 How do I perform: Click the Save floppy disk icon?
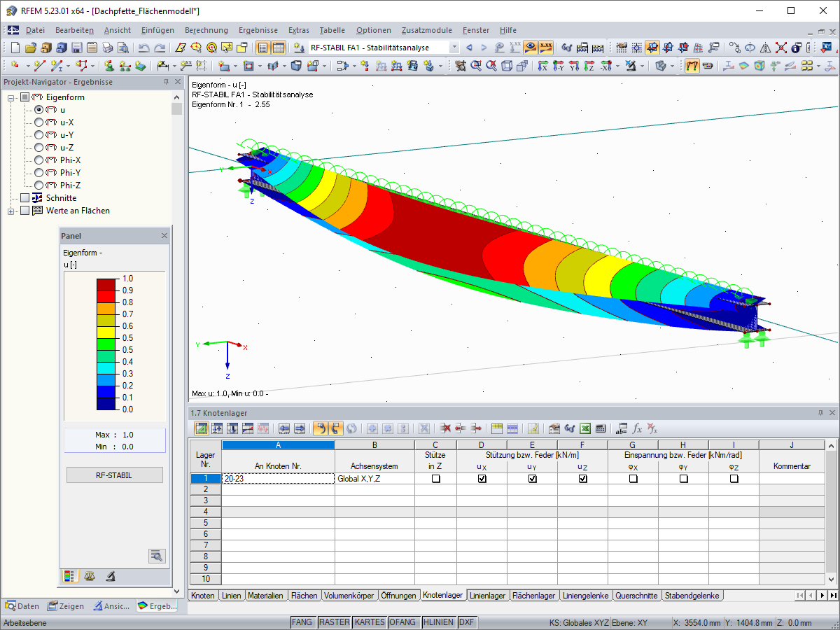click(77, 48)
